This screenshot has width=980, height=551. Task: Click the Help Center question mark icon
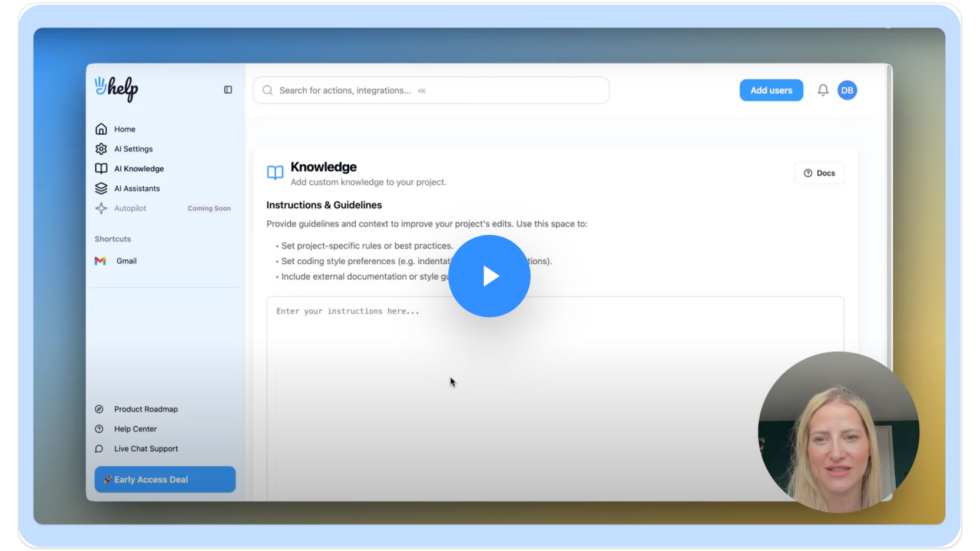tap(99, 429)
